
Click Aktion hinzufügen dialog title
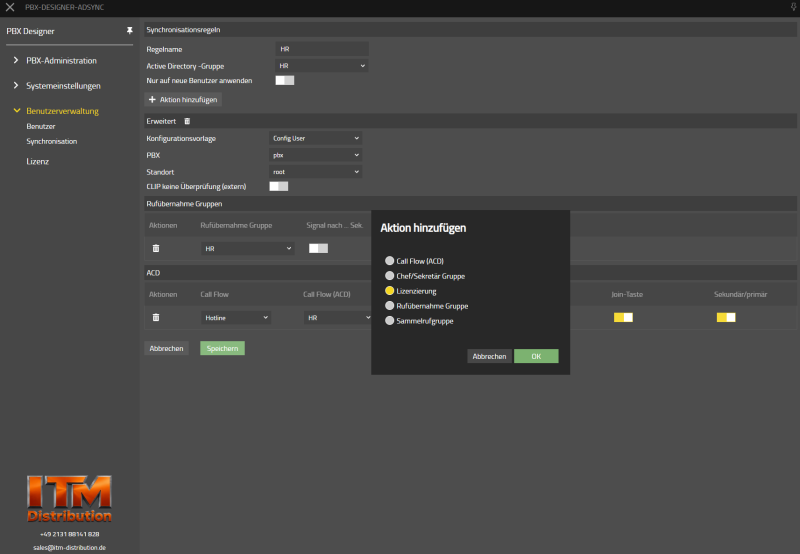[423, 228]
